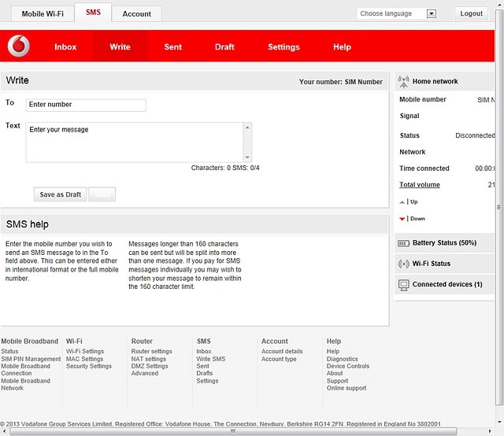504x436 pixels.
Task: Go to Inbox in red menu
Action: 65,47
